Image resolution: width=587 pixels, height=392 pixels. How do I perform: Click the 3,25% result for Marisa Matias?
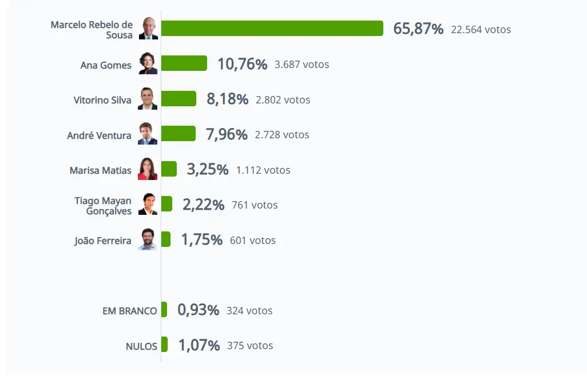[x=207, y=170]
